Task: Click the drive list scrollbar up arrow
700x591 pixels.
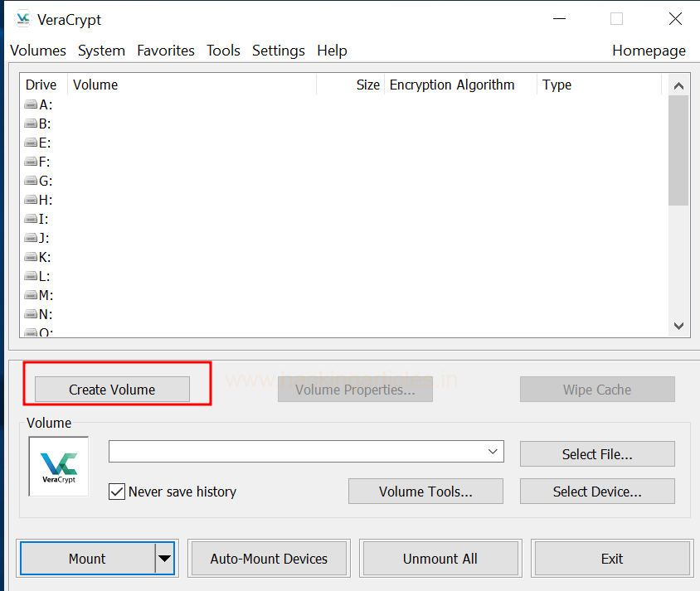Action: (x=678, y=85)
